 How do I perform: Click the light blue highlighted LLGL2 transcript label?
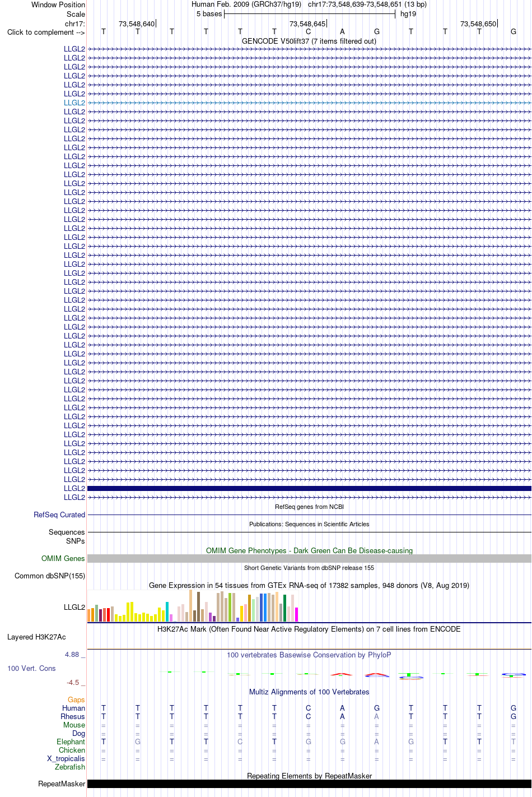tap(74, 103)
